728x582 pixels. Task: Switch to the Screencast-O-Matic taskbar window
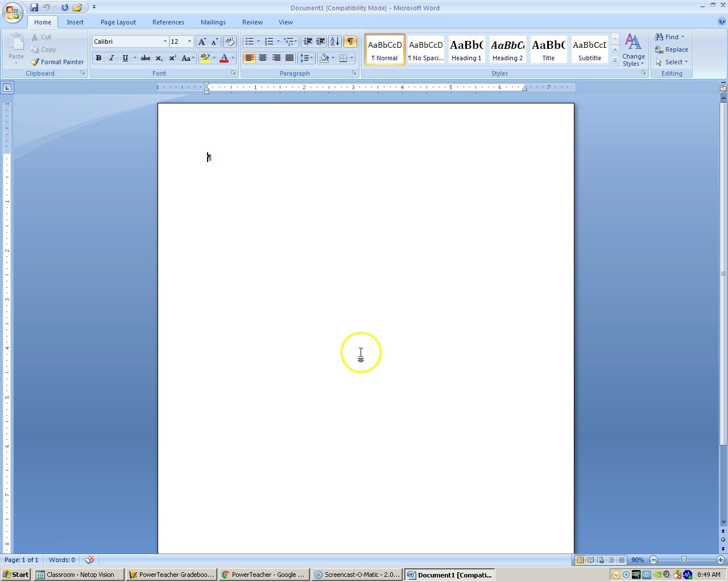click(357, 574)
